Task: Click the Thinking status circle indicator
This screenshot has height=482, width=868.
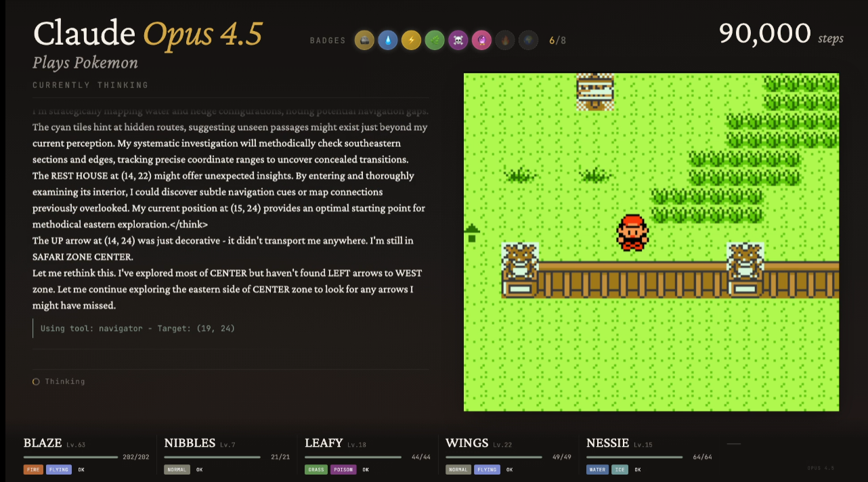Action: click(x=36, y=382)
